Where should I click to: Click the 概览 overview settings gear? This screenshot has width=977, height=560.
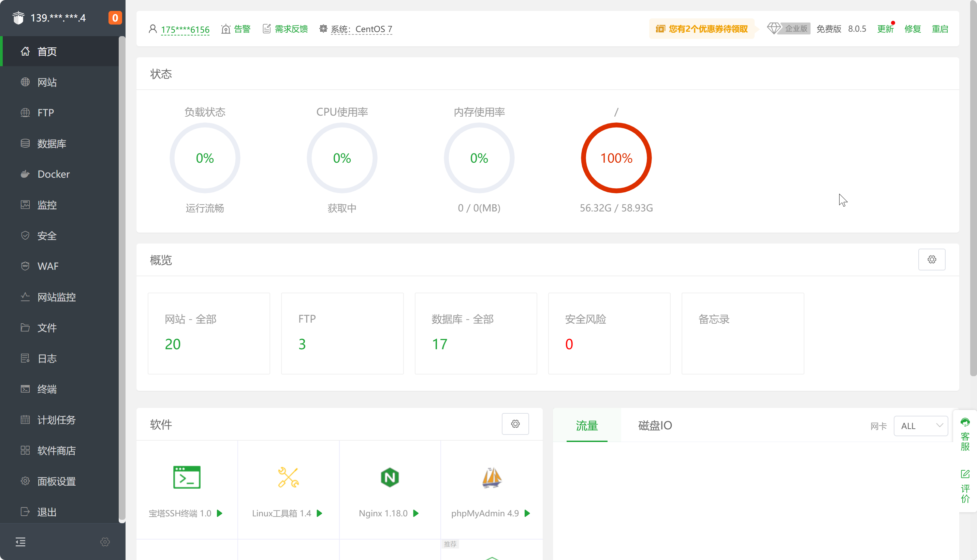(931, 260)
